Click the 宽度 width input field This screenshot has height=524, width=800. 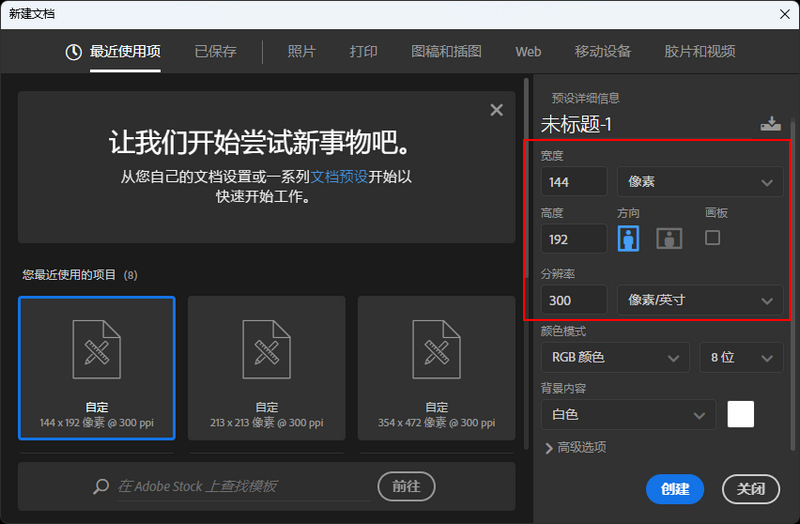coord(574,182)
